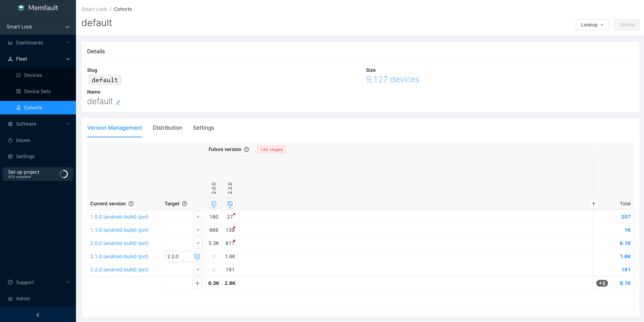Toggle the 2.2.0 staged percent control
Screen dimensions: 644x322
pos(230,204)
